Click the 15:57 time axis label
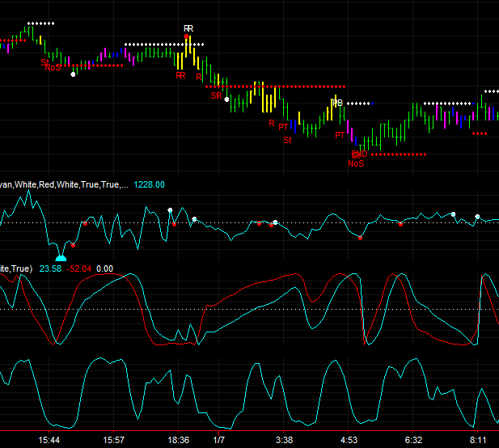Viewport: 499px width, 448px height. tap(113, 440)
